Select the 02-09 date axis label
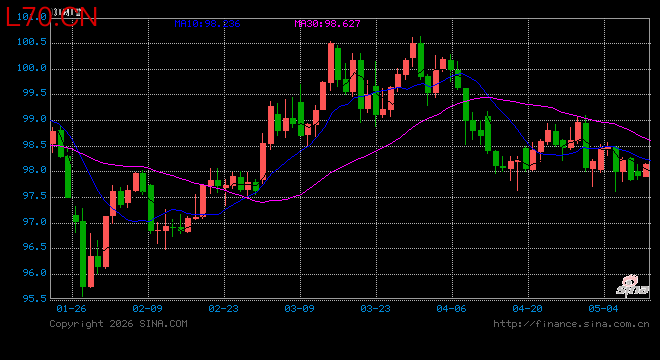Image resolution: width=660 pixels, height=360 pixels. point(147,309)
